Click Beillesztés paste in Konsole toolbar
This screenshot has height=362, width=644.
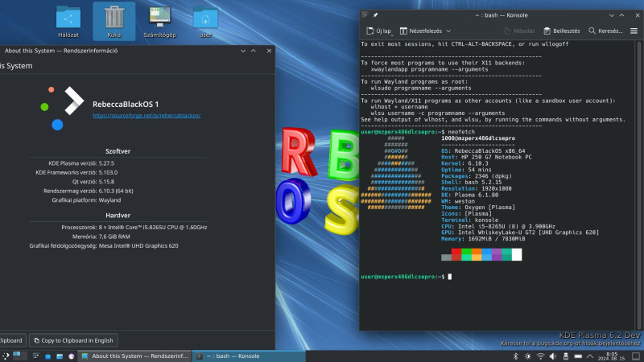point(561,31)
